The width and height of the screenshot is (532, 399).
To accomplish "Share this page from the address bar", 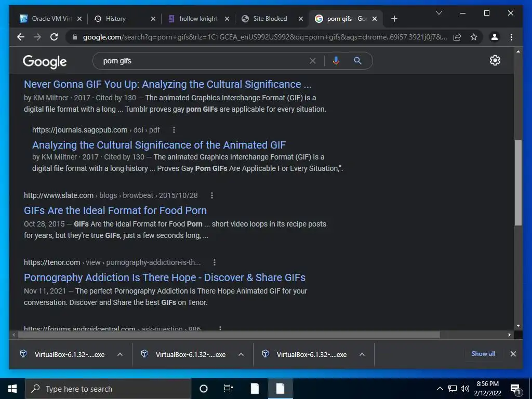I will tap(457, 37).
